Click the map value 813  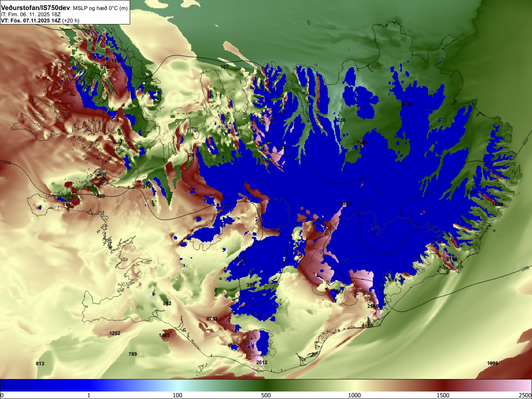pos(40,364)
